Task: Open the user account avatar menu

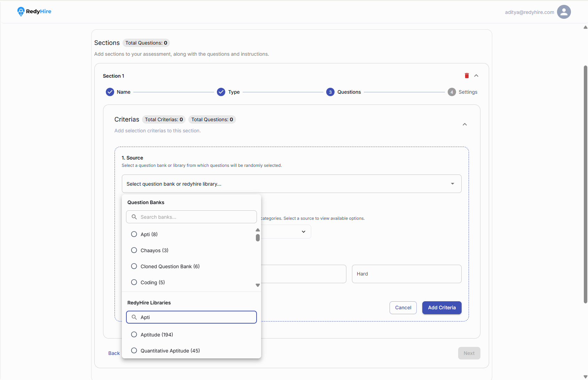Action: (564, 12)
